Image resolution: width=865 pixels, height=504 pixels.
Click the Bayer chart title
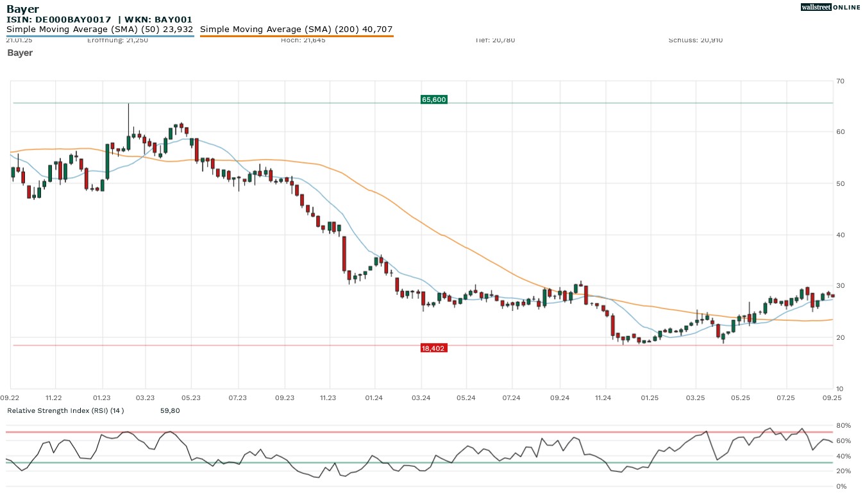22,9
